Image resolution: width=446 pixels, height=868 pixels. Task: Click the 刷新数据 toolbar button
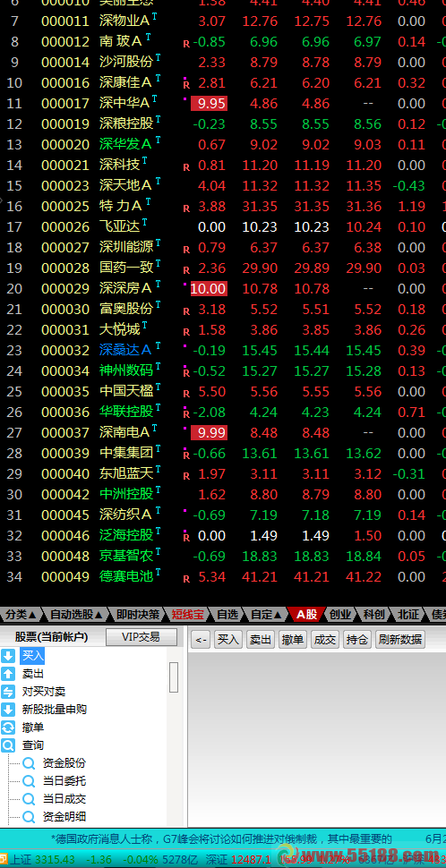400,640
